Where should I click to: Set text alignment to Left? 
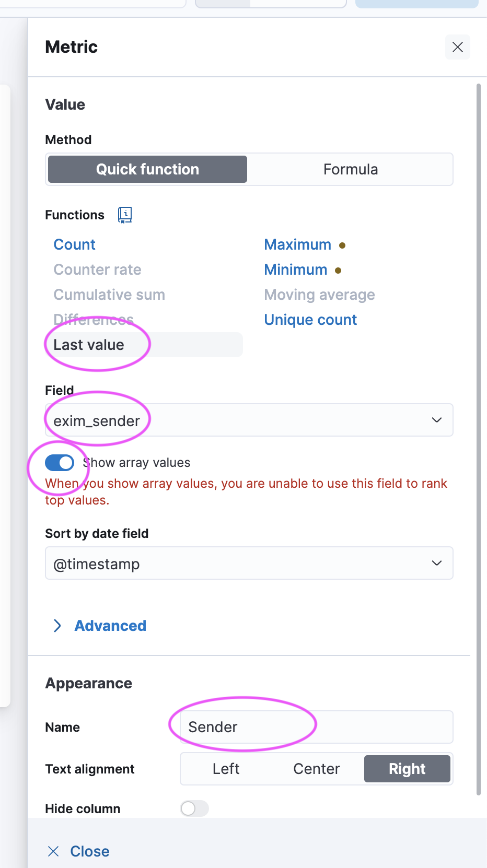226,769
